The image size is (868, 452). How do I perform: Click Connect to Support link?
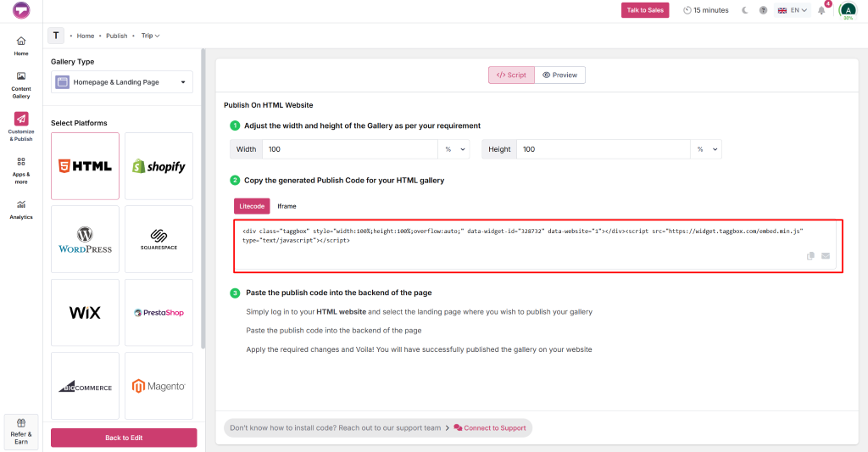point(490,427)
